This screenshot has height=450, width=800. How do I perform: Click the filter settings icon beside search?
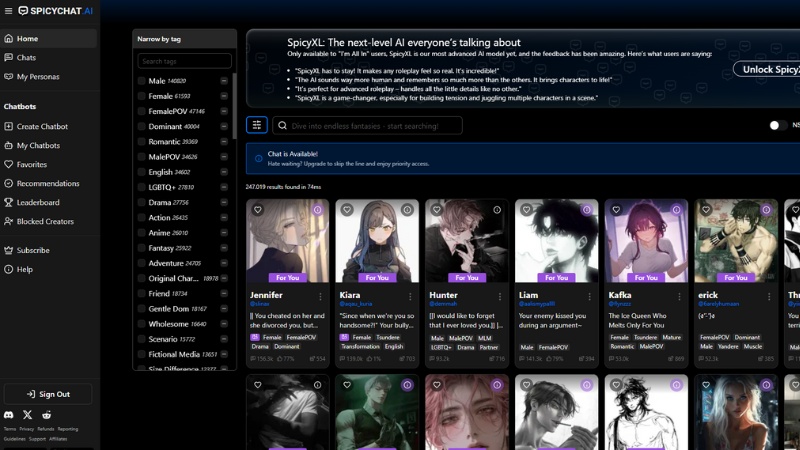[257, 125]
